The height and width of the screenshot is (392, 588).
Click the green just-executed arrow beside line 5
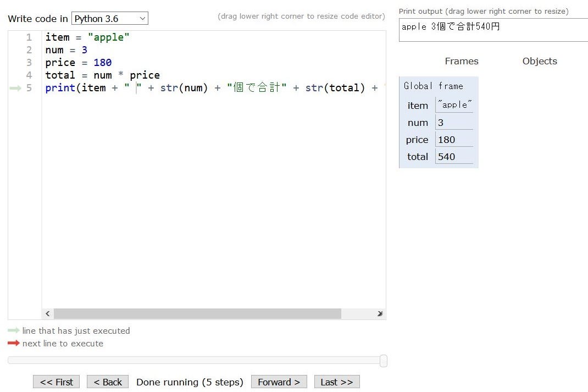point(16,88)
